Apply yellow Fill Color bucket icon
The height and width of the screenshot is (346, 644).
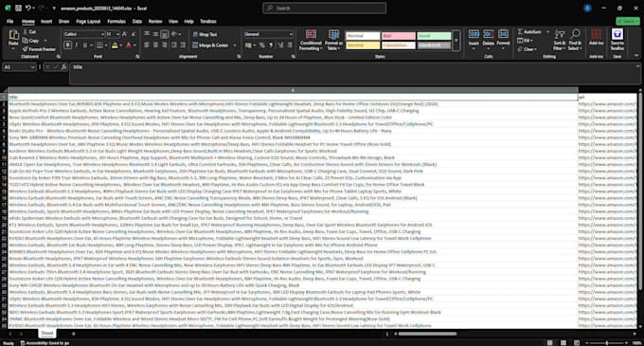115,46
